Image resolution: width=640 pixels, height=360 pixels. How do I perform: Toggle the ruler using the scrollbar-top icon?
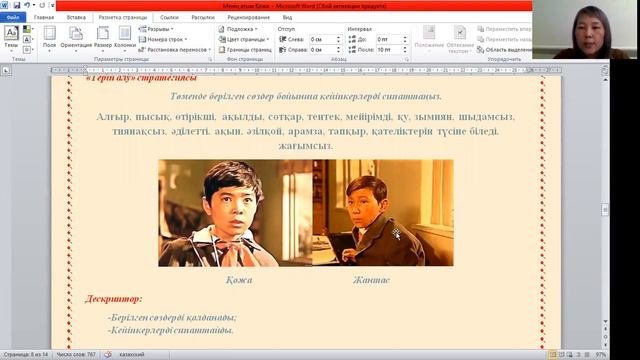tap(605, 70)
